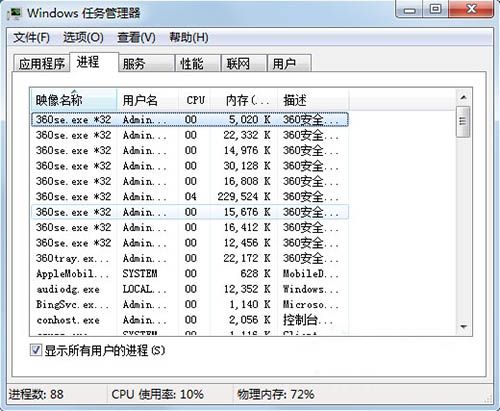Screen dimensions: 500x411
Task: Switch to the 性能 tab
Action: (198, 63)
